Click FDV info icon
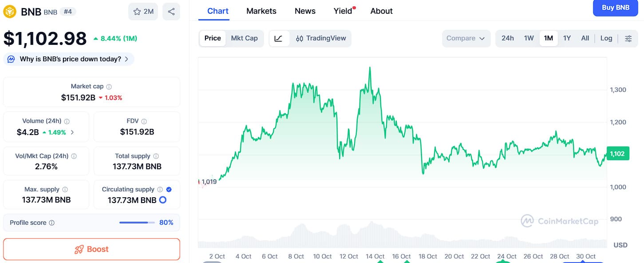Viewport: 644px width, 263px height. point(144,121)
